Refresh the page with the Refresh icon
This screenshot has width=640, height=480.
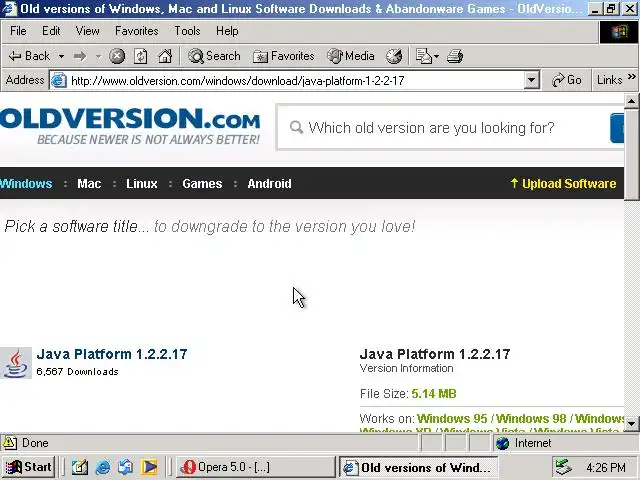pos(141,56)
